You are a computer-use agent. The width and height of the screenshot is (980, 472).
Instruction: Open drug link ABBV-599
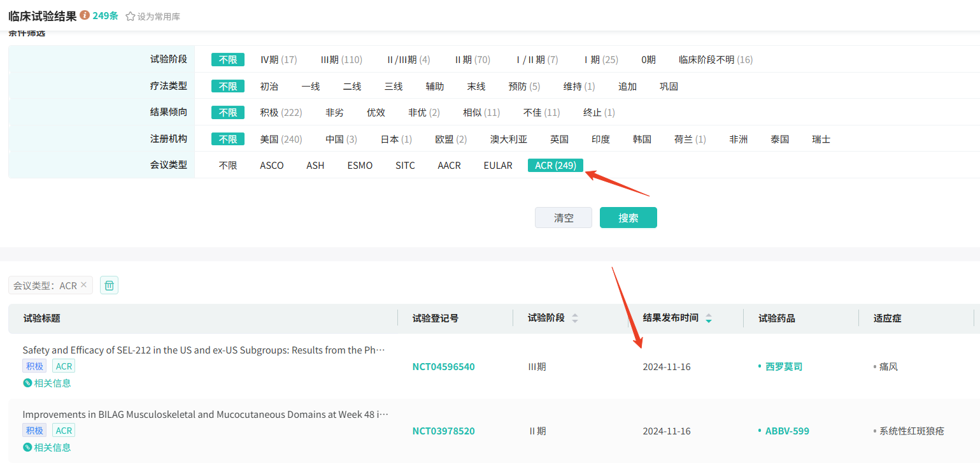[787, 431]
